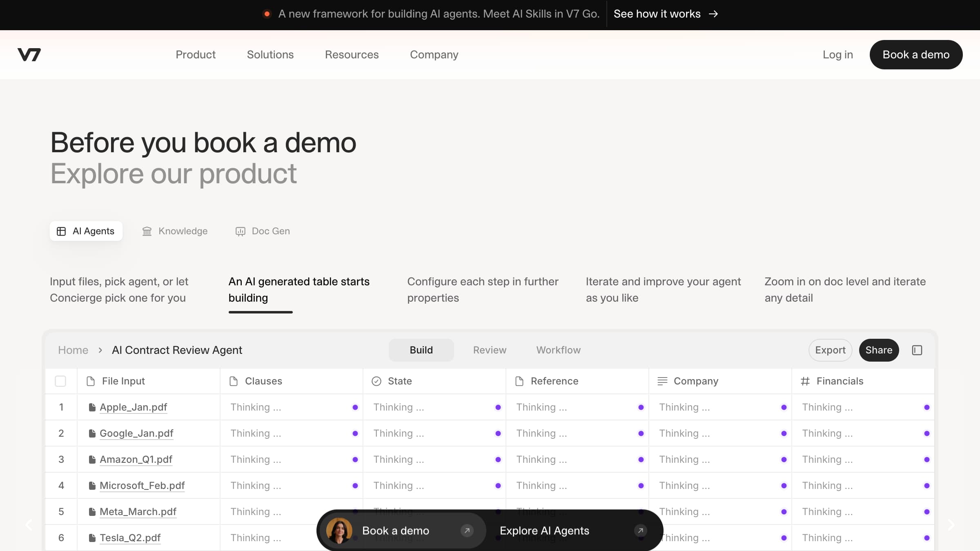The height and width of the screenshot is (551, 980).
Task: Select the 'Configure each step in further properties' step
Action: (x=483, y=290)
